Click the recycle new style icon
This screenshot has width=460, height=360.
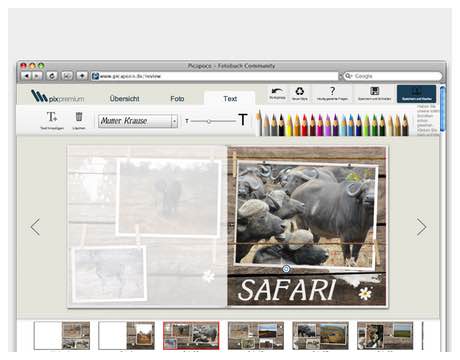point(300,91)
